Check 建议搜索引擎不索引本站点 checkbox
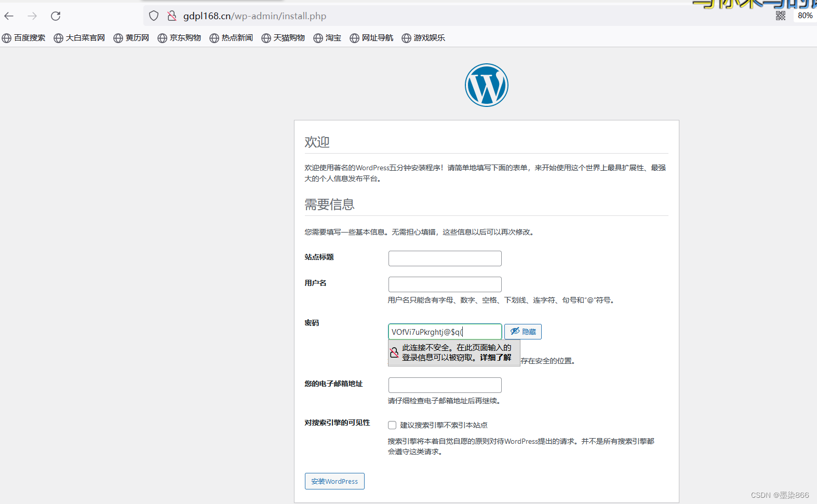Image resolution: width=817 pixels, height=504 pixels. pyautogui.click(x=392, y=425)
